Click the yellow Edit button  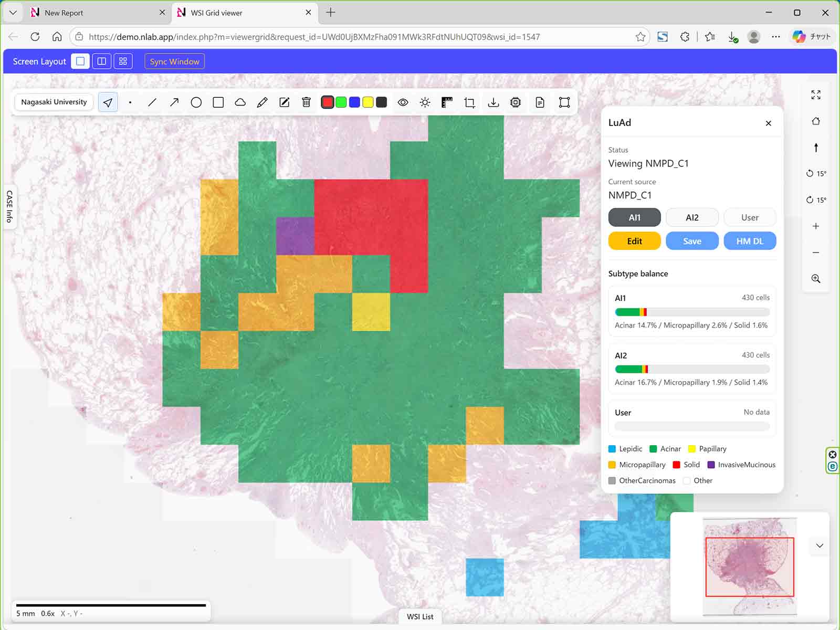tap(634, 241)
